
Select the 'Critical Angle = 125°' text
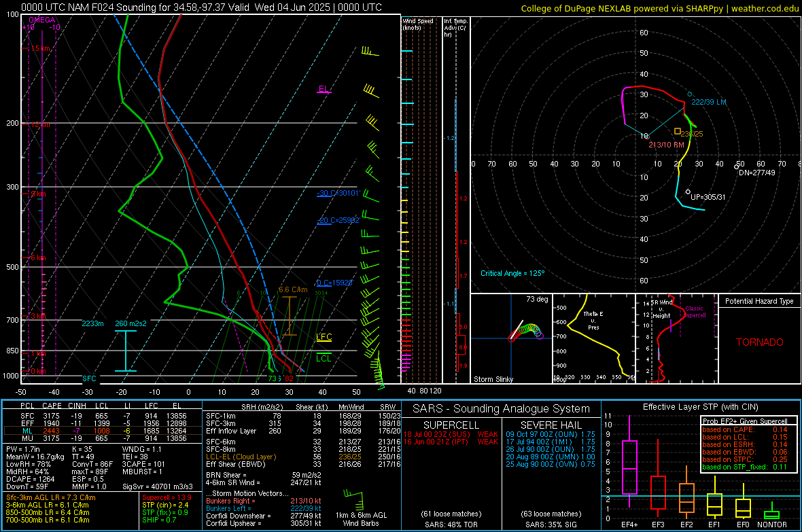(512, 274)
